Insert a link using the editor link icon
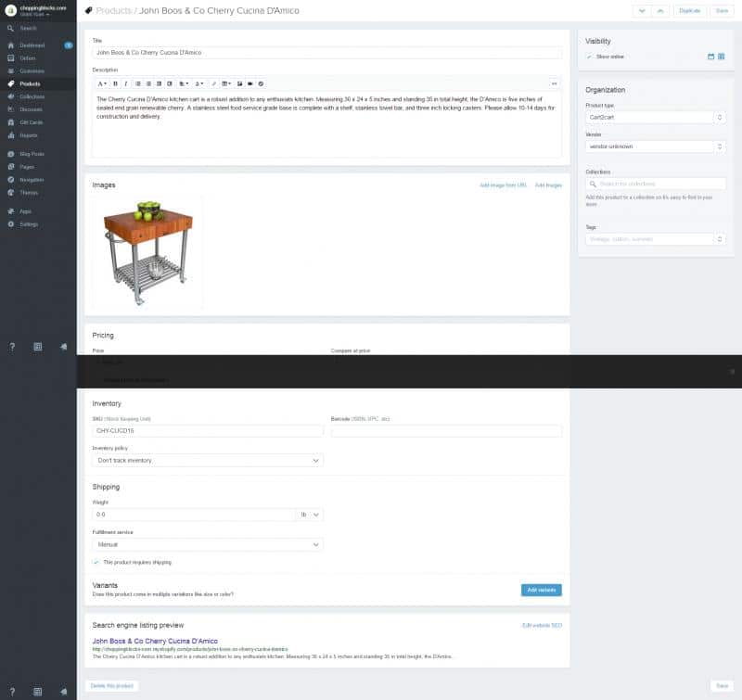 tap(214, 83)
